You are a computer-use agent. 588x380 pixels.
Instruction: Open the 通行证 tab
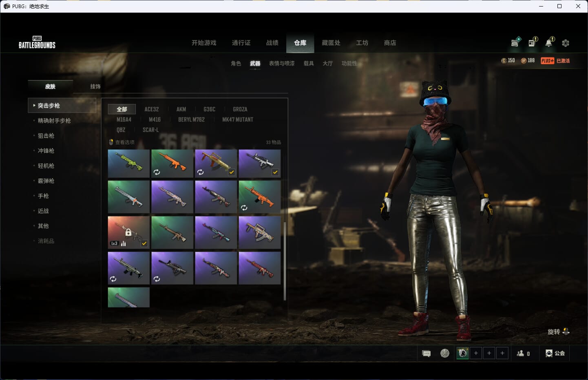tap(241, 43)
